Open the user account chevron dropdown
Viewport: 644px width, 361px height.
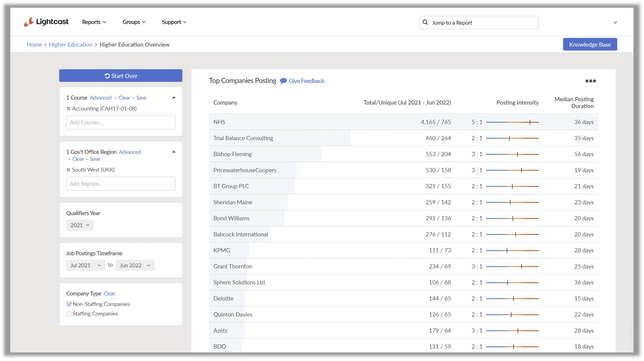click(615, 23)
